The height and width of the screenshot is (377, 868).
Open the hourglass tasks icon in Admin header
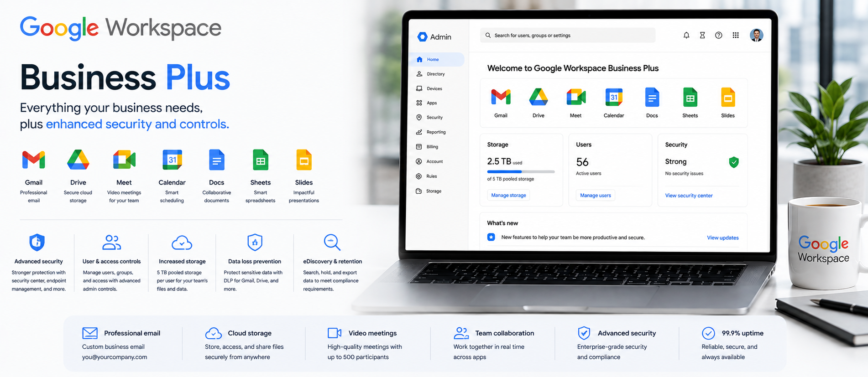(x=702, y=35)
